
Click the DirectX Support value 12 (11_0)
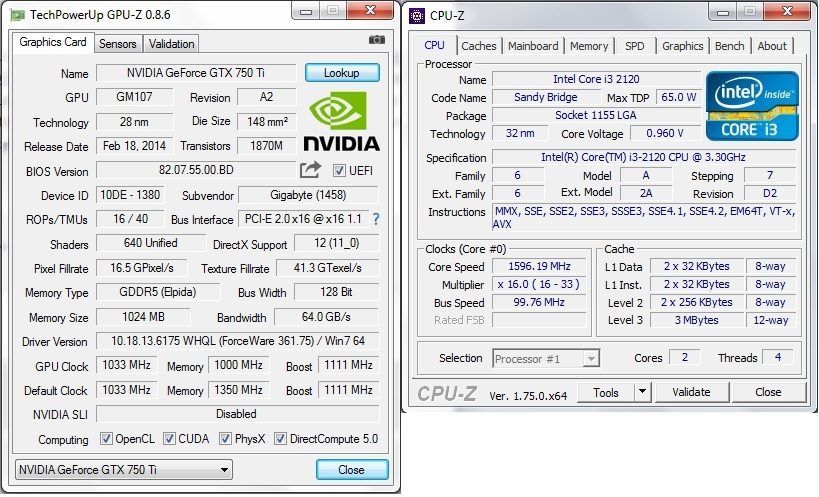click(336, 243)
